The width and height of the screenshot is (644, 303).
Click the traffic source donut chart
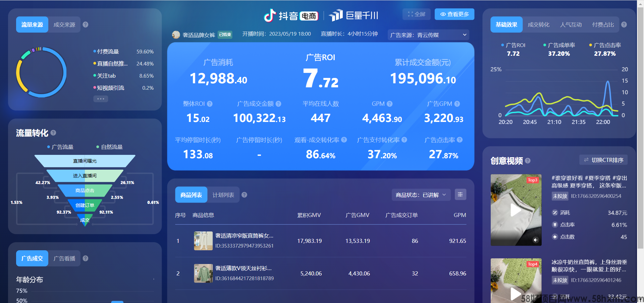click(41, 72)
